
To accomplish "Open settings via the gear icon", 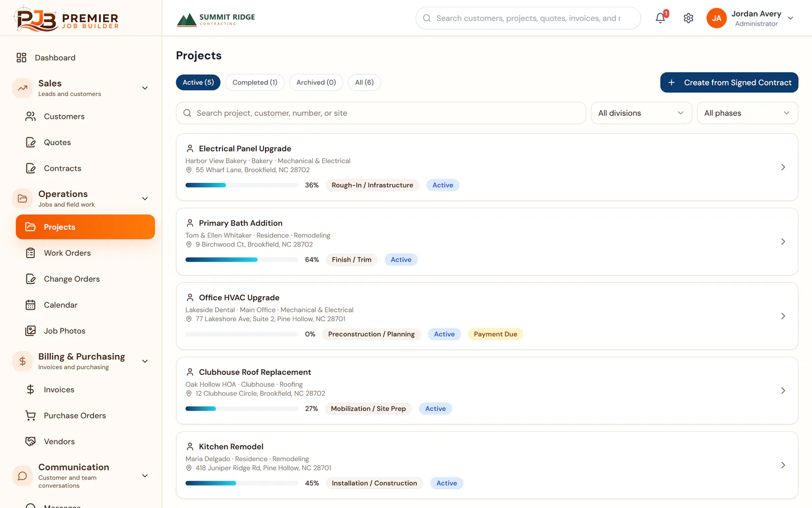I will tap(688, 18).
